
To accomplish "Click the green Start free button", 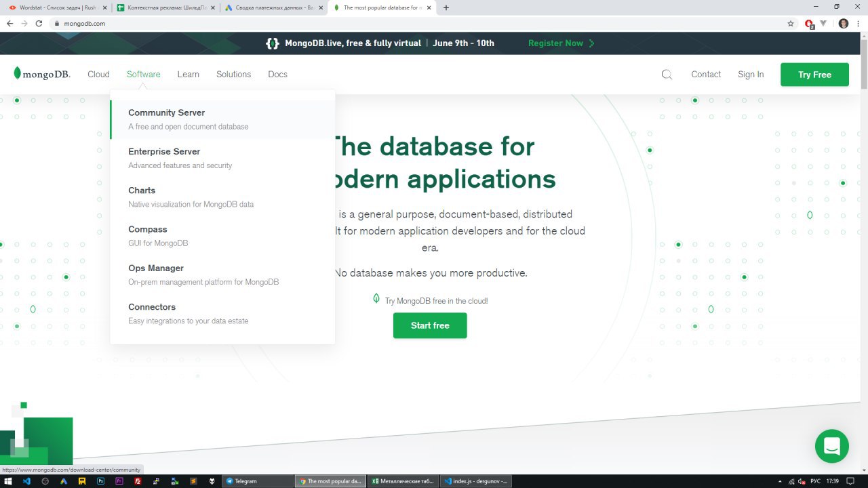I will click(x=430, y=325).
